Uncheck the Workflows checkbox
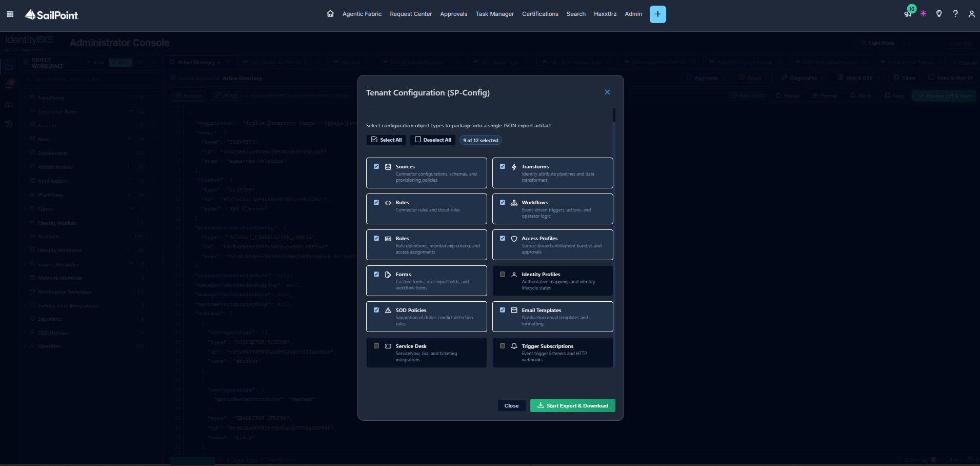This screenshot has height=466, width=980. tap(503, 203)
